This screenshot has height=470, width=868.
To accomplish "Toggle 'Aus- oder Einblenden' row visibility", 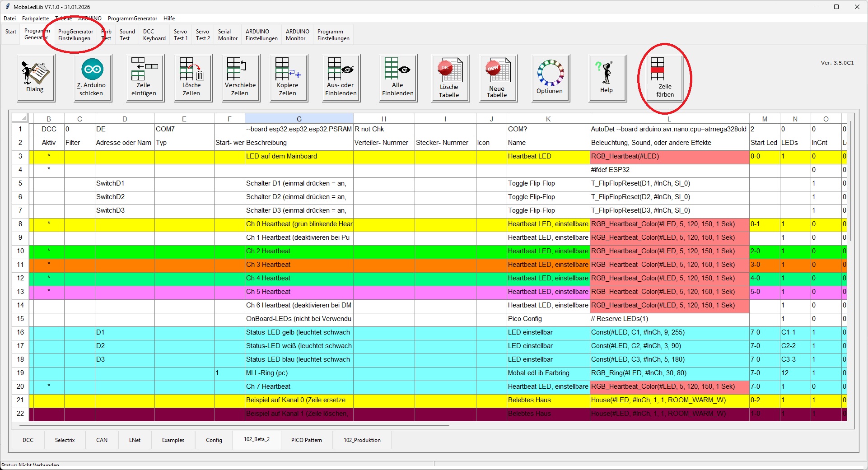I will point(341,77).
